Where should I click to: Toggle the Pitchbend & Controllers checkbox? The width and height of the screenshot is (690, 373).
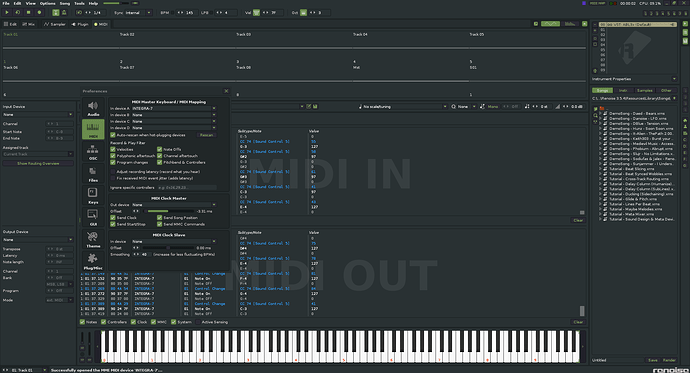click(159, 162)
